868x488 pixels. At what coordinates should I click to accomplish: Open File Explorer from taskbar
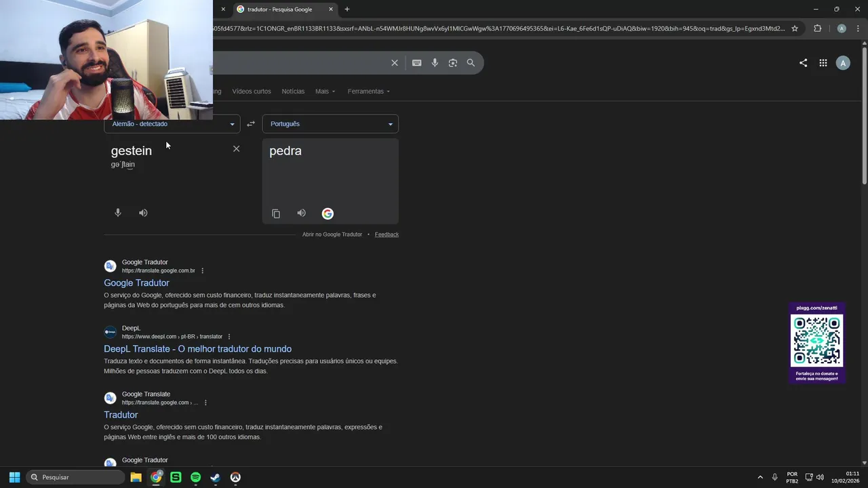pyautogui.click(x=136, y=477)
